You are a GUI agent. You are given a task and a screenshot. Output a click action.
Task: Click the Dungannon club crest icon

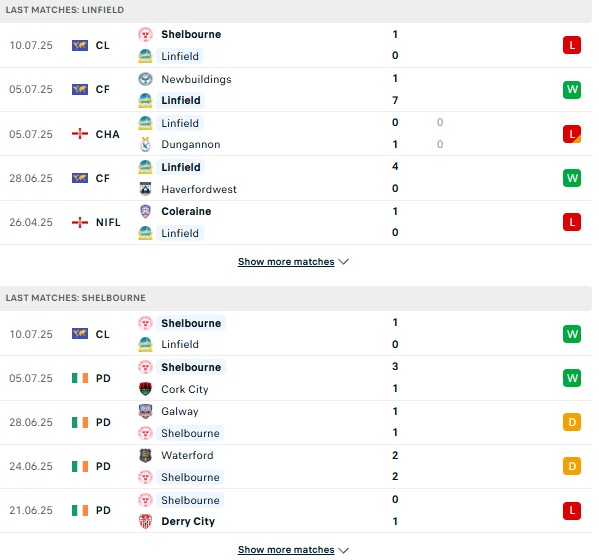coord(145,144)
